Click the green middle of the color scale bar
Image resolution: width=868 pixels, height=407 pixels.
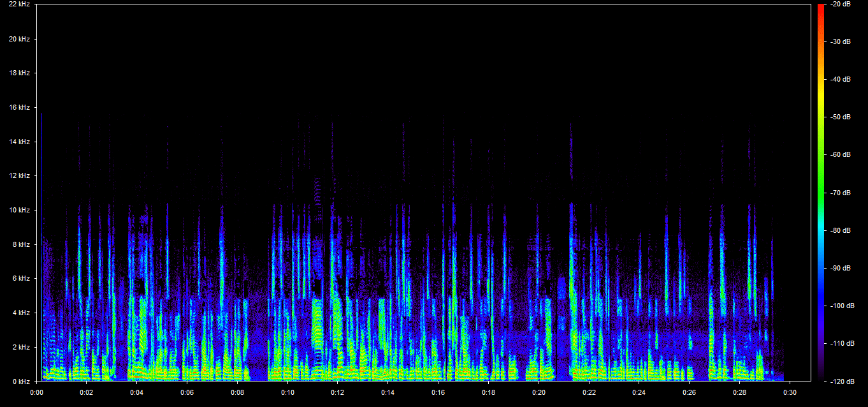[820, 185]
